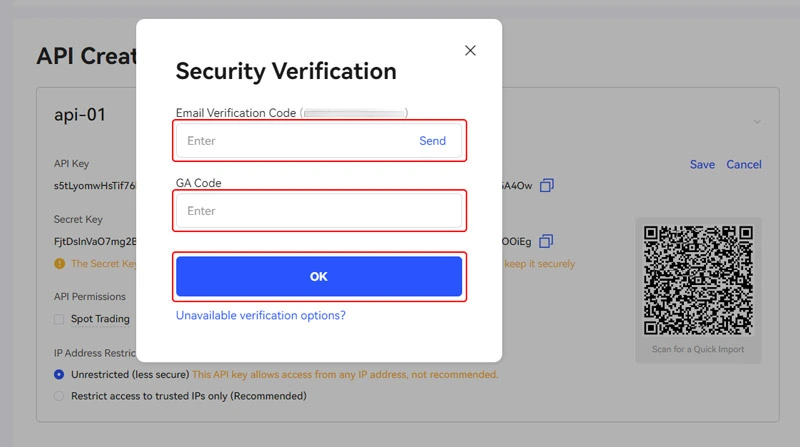Copy the Secret Key value
The width and height of the screenshot is (800, 447).
(546, 241)
